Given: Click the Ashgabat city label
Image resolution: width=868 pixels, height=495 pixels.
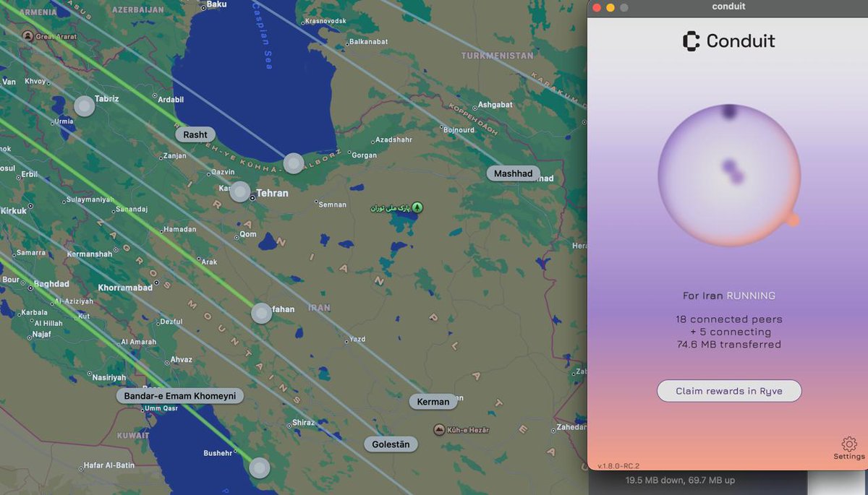Looking at the screenshot, I should [x=495, y=105].
